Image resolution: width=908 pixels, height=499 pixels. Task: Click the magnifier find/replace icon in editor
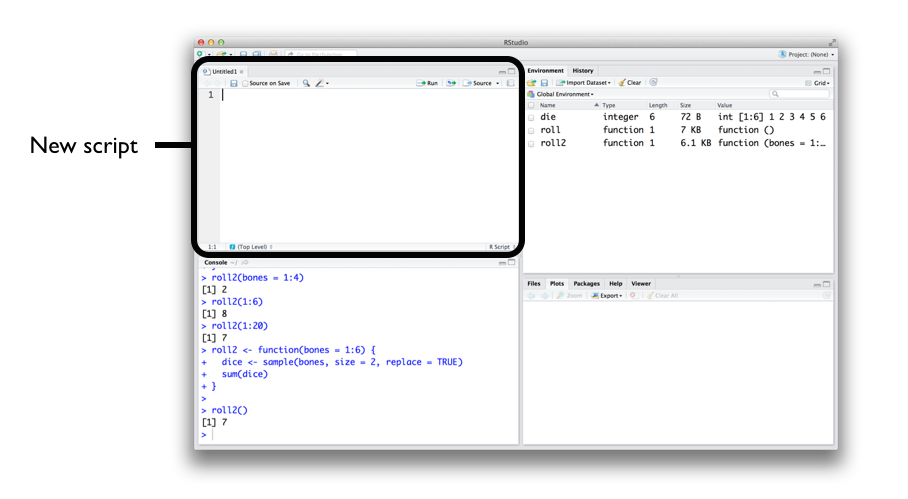point(306,83)
